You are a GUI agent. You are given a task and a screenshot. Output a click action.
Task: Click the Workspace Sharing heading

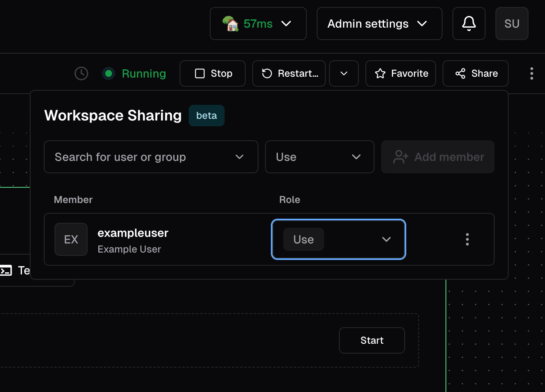113,116
